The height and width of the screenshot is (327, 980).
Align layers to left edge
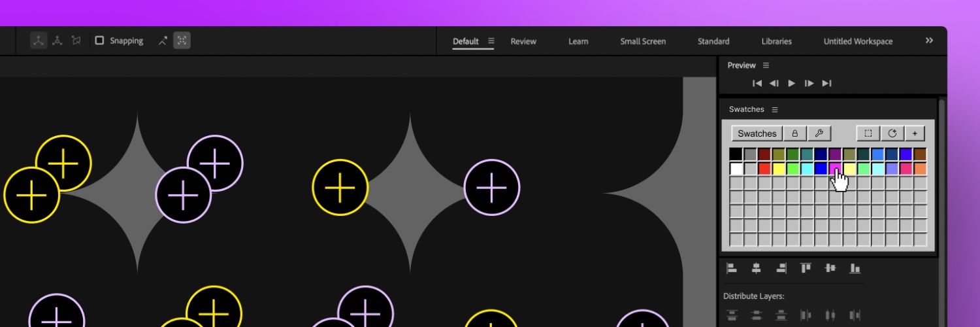(732, 268)
